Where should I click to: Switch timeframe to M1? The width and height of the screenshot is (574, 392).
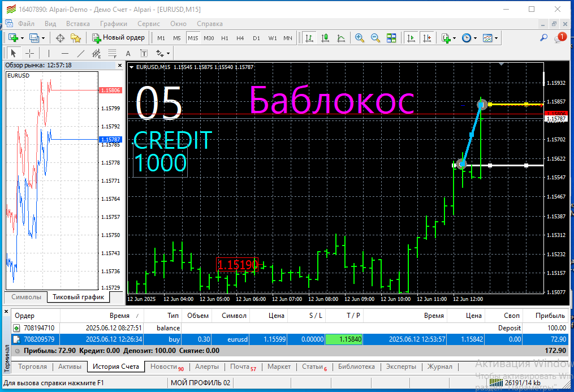point(161,38)
